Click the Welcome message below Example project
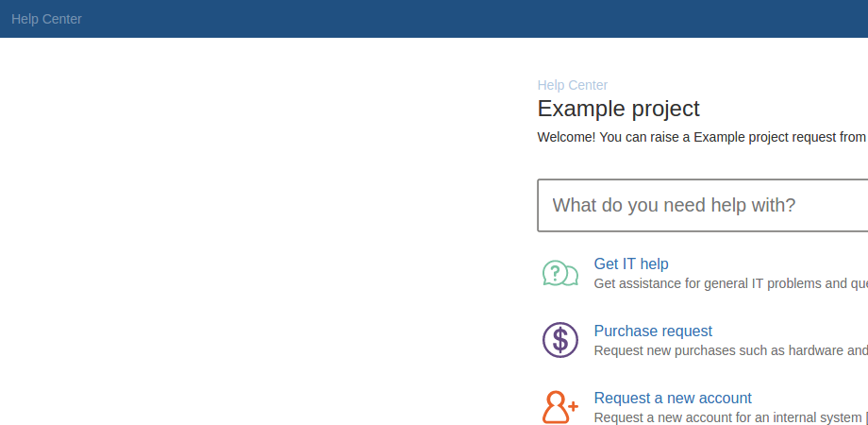 (703, 137)
